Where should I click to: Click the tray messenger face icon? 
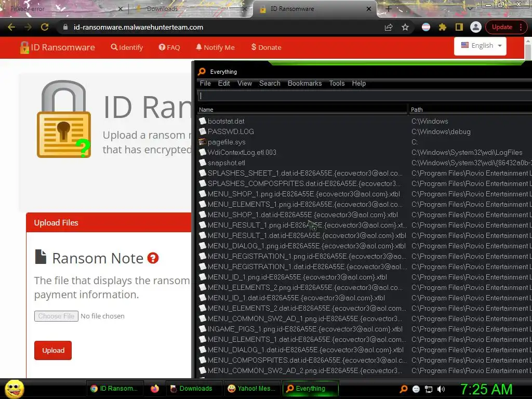[416, 389]
